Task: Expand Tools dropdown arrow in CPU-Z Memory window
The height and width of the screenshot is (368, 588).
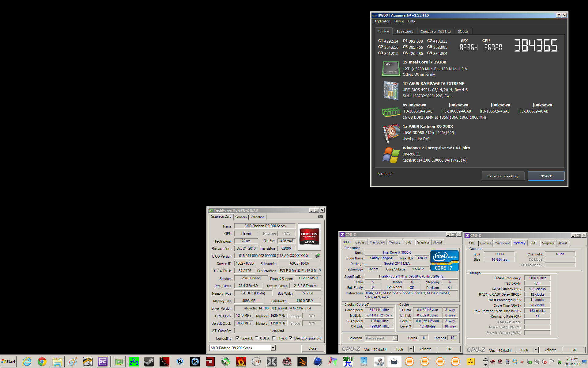Action: pos(536,350)
